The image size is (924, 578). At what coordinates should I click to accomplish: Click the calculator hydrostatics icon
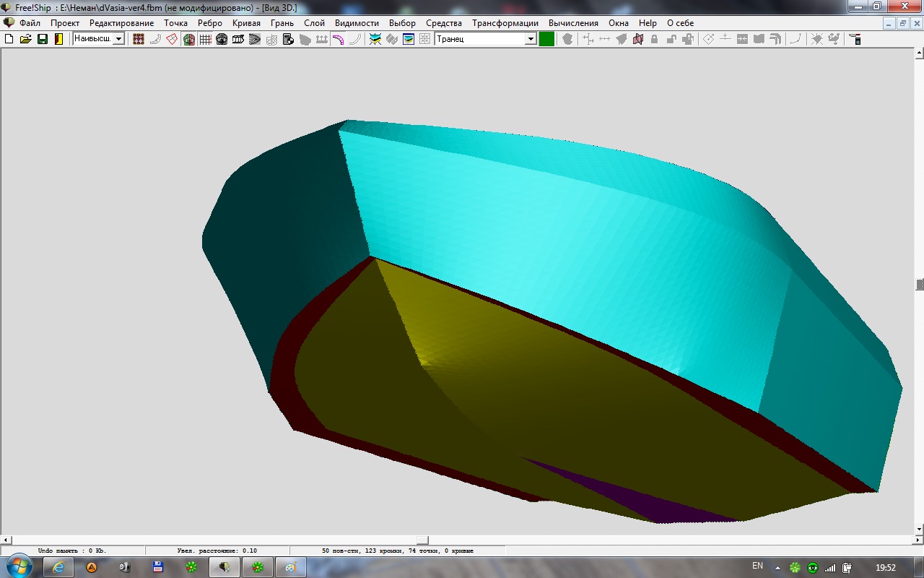pyautogui.click(x=288, y=39)
